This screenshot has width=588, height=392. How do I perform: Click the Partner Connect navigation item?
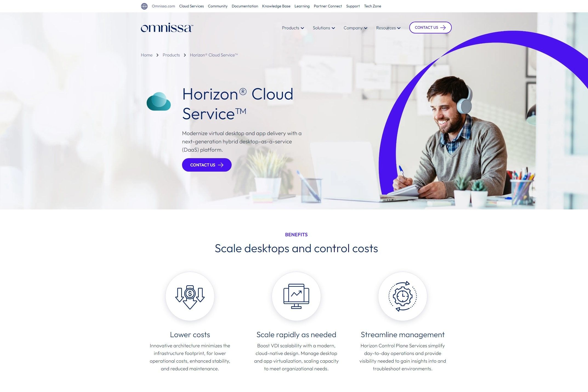(x=328, y=6)
